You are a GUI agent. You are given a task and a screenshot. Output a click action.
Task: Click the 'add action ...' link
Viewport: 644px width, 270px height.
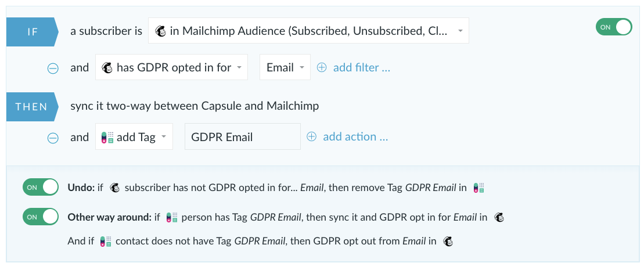coord(355,136)
